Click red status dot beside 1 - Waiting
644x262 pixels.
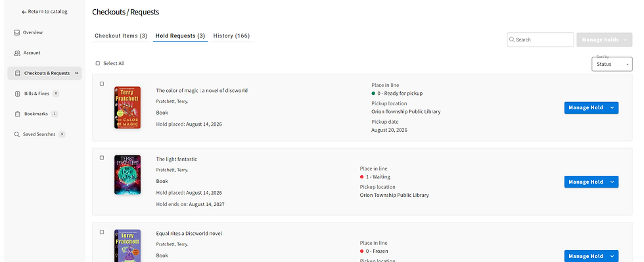(362, 177)
